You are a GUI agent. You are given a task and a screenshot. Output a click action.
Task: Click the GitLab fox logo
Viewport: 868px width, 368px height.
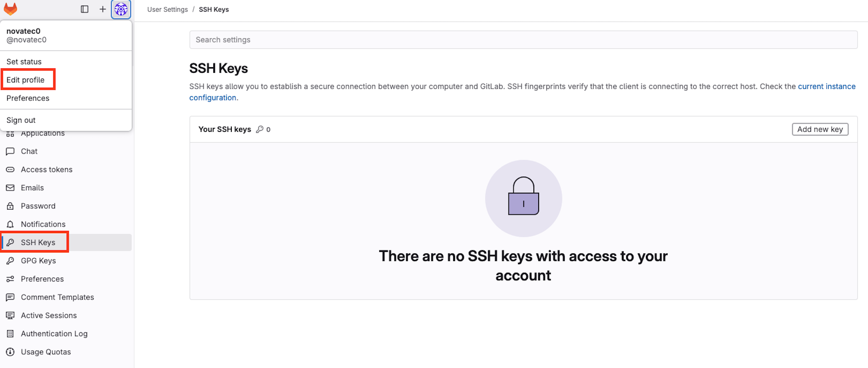point(10,9)
